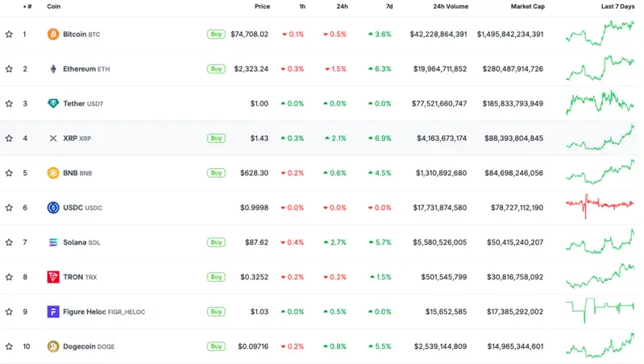
Task: Open Figure Heloc's 7-day sparkline chart
Action: [x=600, y=310]
